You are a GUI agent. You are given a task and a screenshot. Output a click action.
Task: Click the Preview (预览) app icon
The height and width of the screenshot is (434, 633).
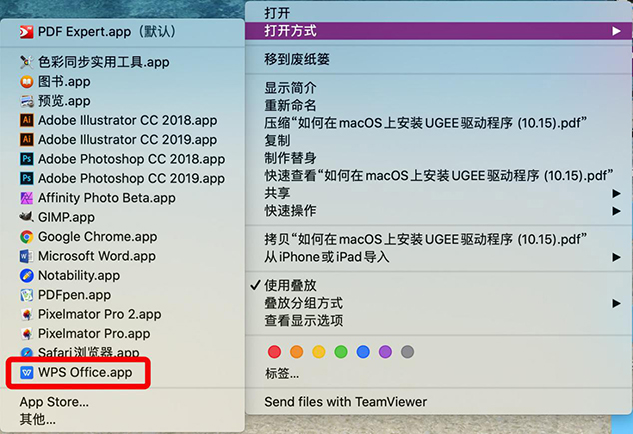tap(27, 101)
